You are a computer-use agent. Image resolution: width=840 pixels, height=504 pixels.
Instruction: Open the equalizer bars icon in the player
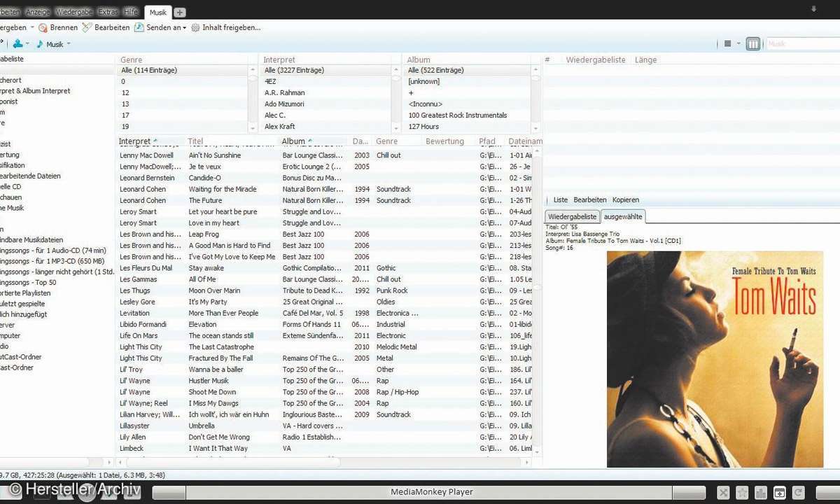(761, 493)
